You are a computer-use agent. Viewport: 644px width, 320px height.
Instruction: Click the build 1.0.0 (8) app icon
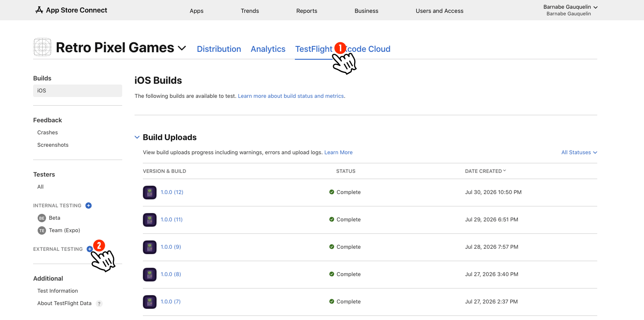point(150,274)
